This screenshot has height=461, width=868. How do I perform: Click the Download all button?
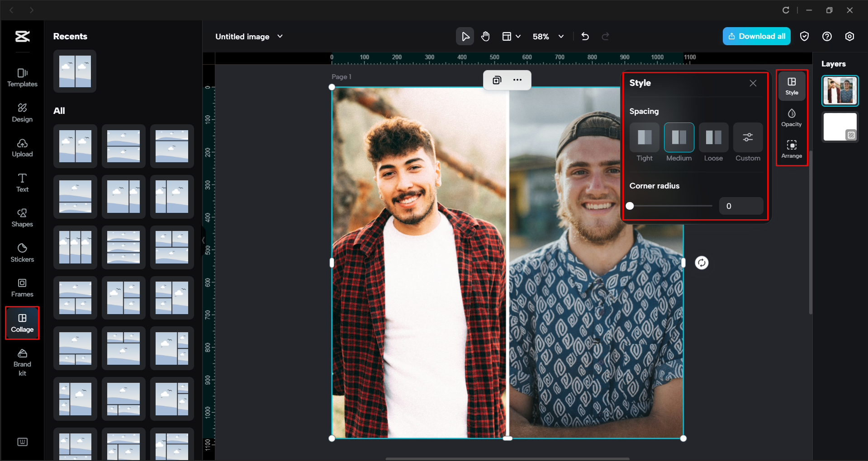[x=756, y=36]
